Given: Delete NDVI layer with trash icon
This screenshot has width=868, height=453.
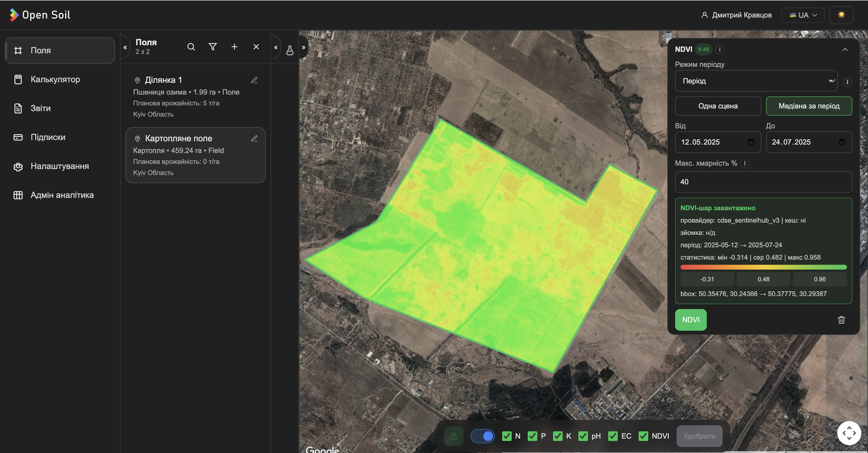Looking at the screenshot, I should coord(841,320).
